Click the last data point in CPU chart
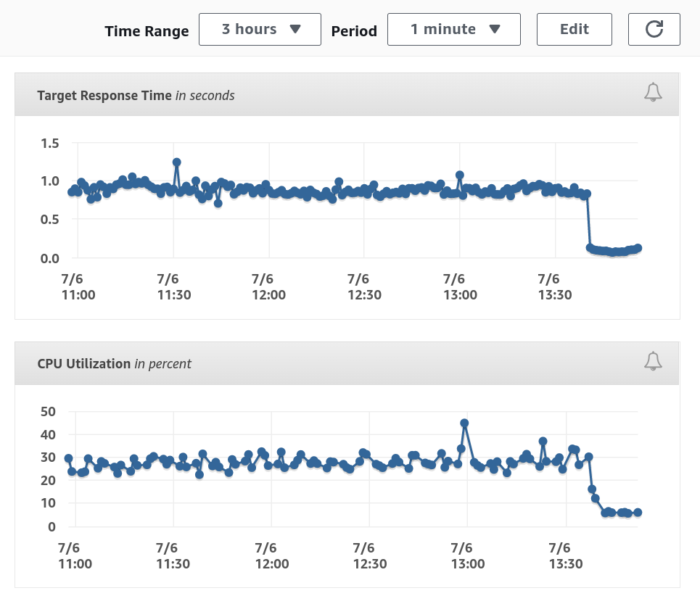Image resolution: width=700 pixels, height=596 pixels. (638, 512)
